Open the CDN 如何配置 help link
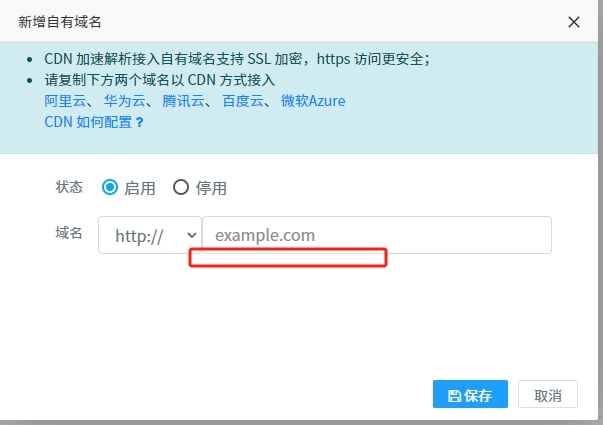603x425 pixels. click(94, 122)
